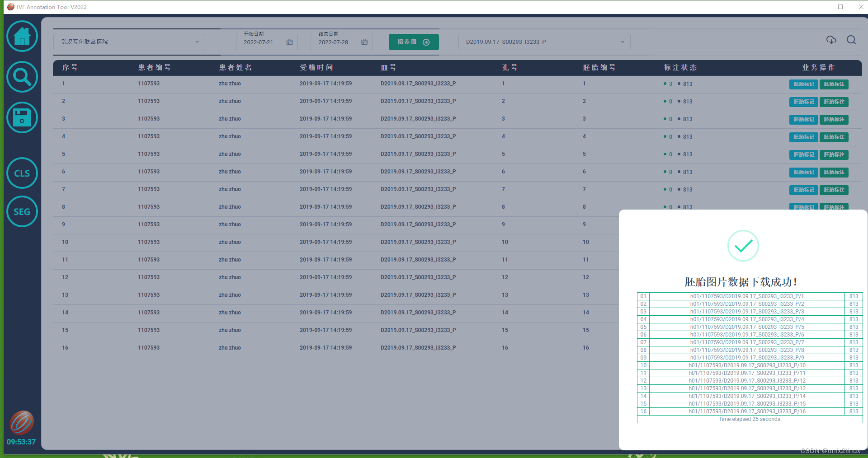Click 胚胎标注 button for row 3
868x458 pixels.
click(834, 119)
